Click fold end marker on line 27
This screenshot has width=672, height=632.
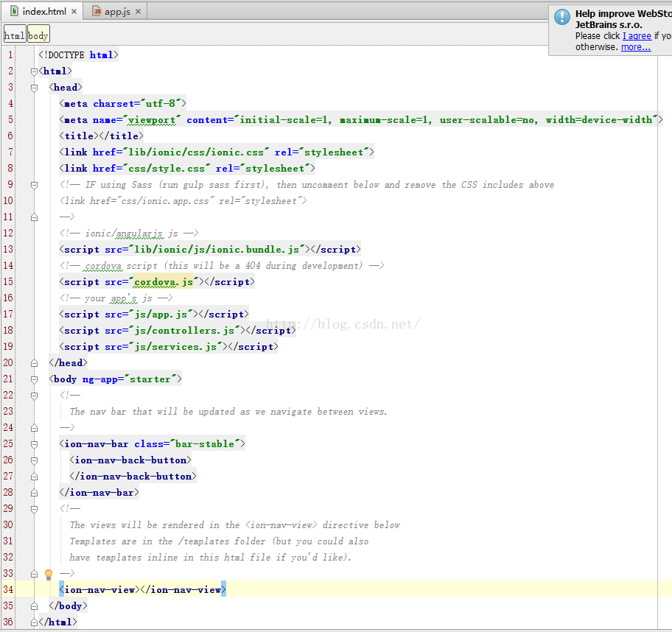(35, 477)
